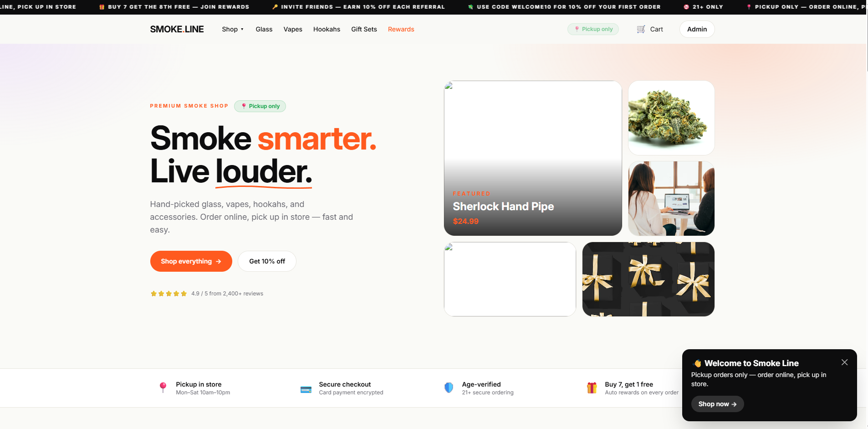
Task: Click the Pickup in store label
Action: [199, 384]
